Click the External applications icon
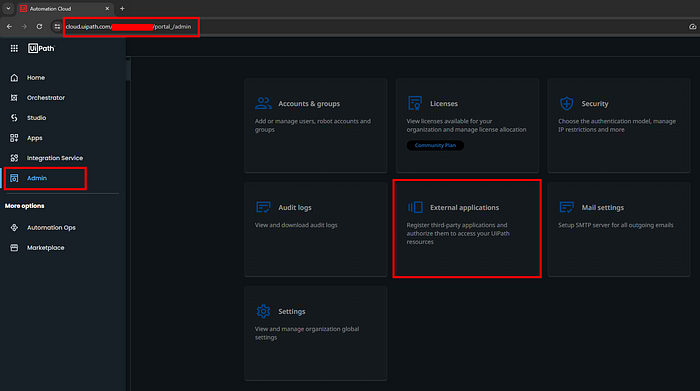The width and height of the screenshot is (700, 391). coord(415,207)
